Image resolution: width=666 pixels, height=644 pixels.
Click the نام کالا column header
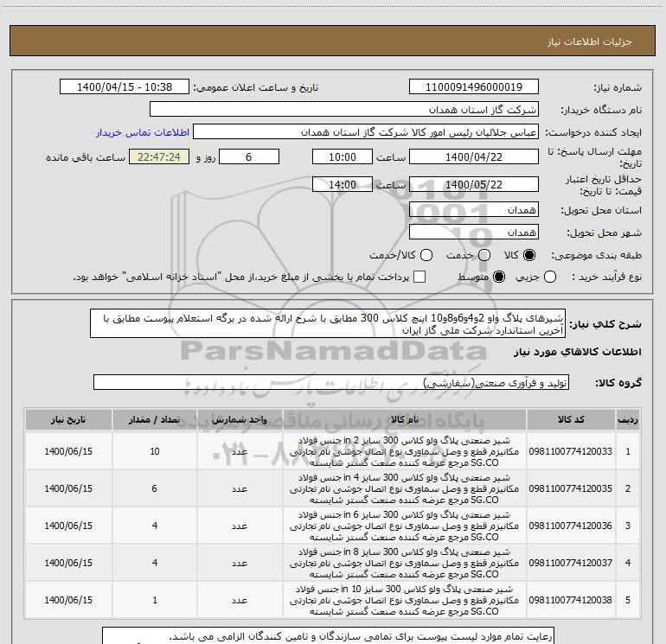pyautogui.click(x=405, y=419)
